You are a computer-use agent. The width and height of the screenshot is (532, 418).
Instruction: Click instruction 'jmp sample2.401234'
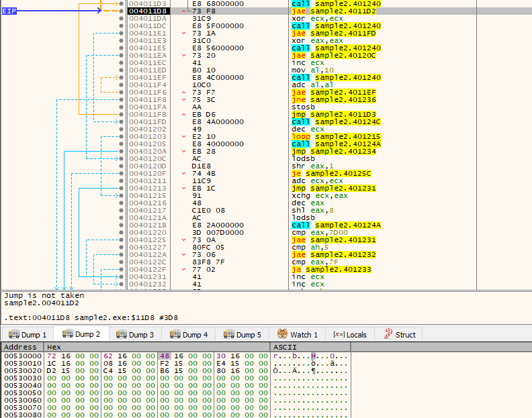334,152
